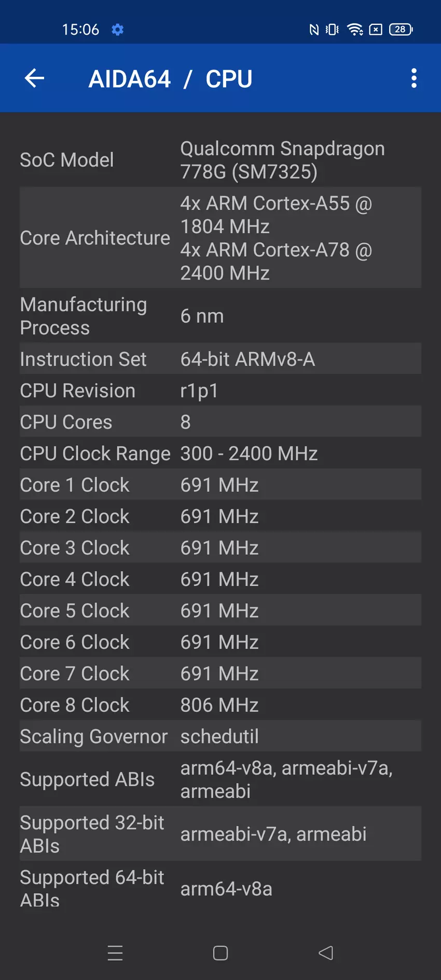This screenshot has width=441, height=980.
Task: Tap the AIDA64 / CPU title
Action: click(x=170, y=79)
